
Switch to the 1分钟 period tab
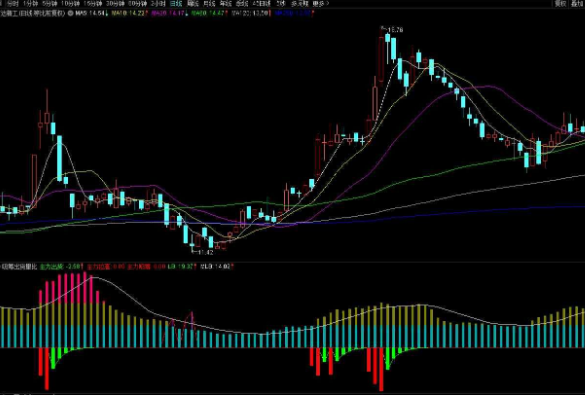(30, 4)
